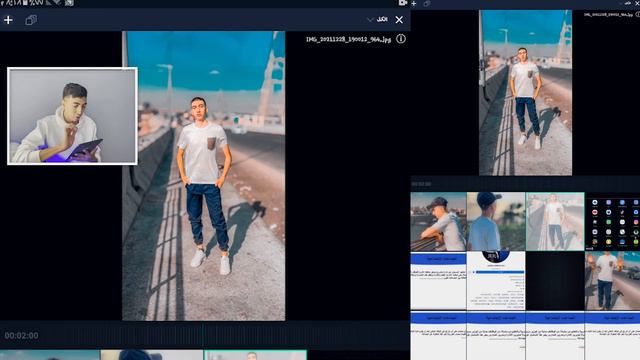Click the large bridge photo in left viewer
Screen dimensions: 640x360
pyautogui.click(x=204, y=176)
